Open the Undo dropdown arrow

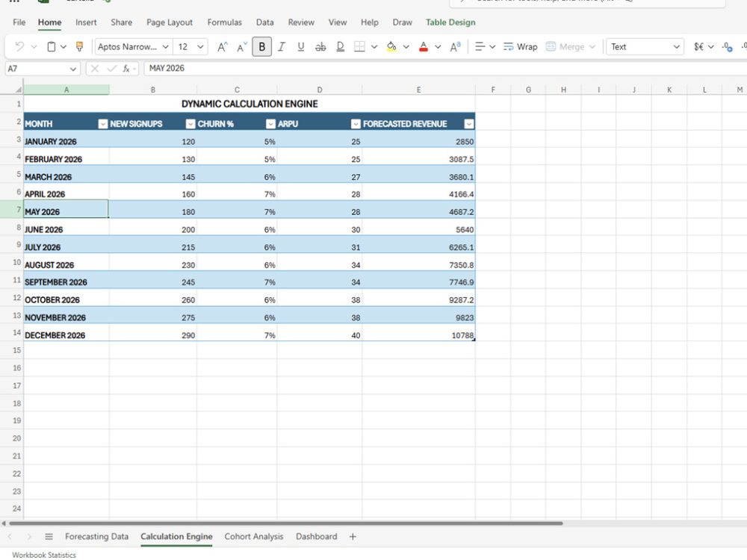[x=34, y=46]
